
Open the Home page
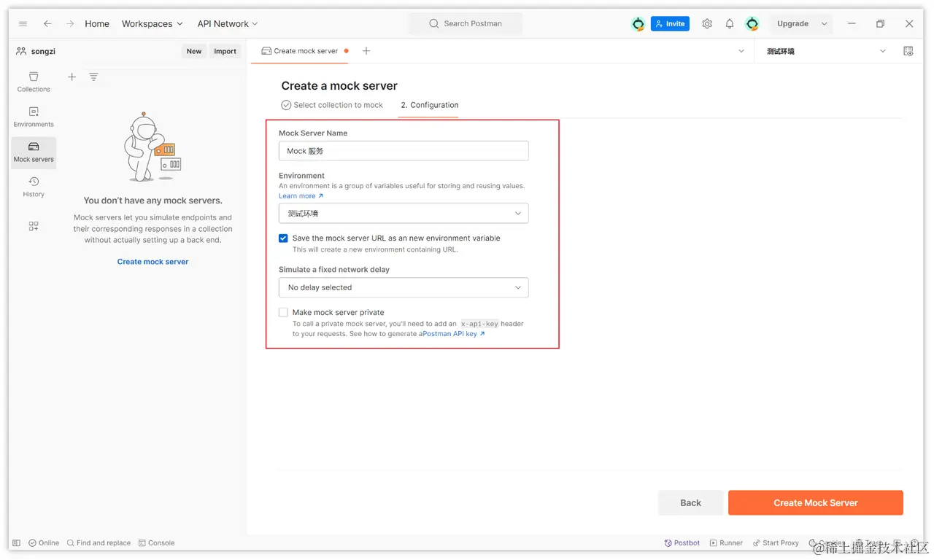97,24
